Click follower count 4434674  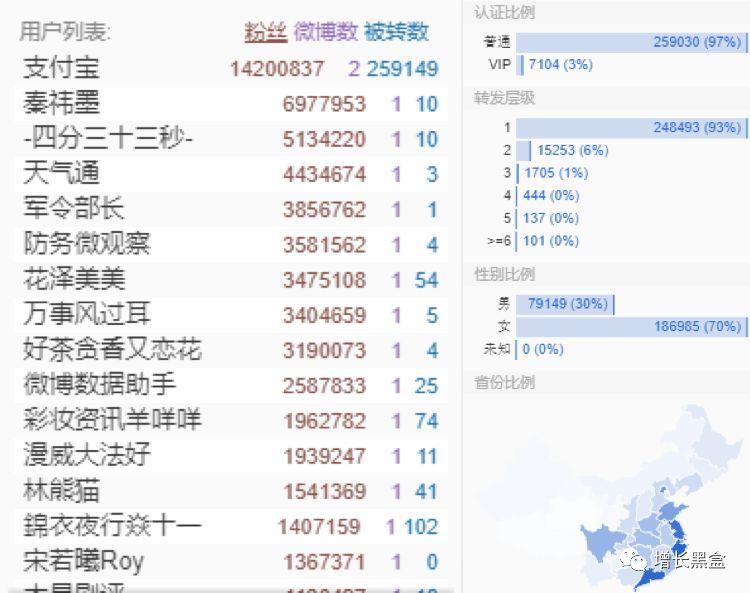tap(324, 174)
